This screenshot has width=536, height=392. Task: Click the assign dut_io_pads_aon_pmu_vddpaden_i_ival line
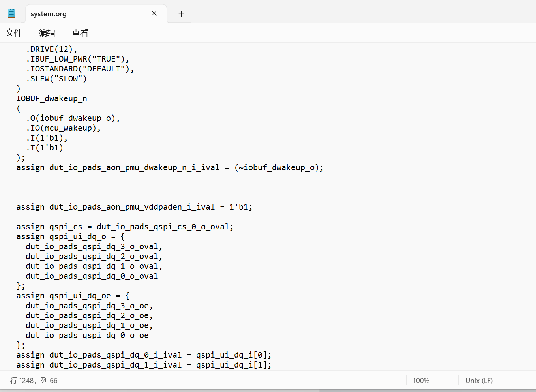135,207
